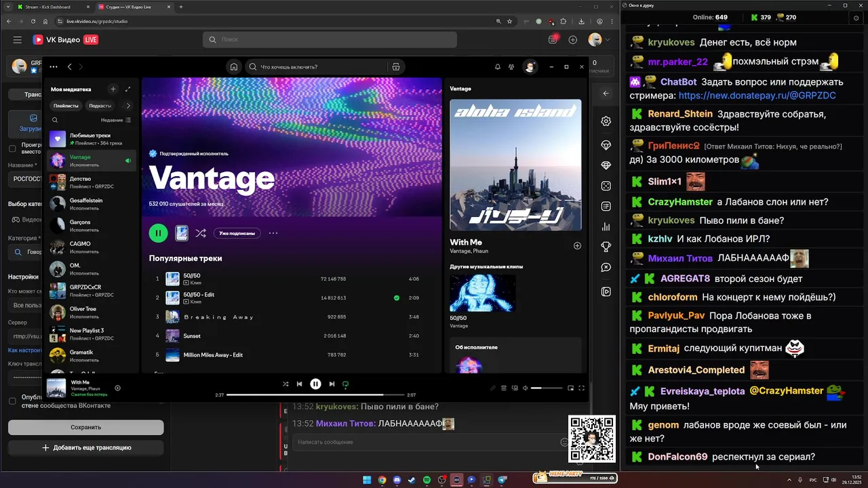Click Сохранить button in VK studio
This screenshot has height=488, width=868.
[85, 427]
